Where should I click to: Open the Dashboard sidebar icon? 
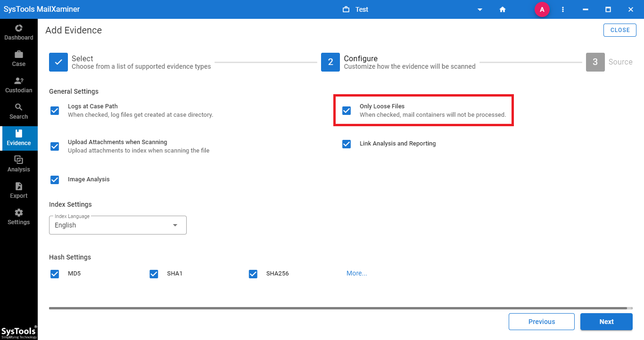point(19,28)
